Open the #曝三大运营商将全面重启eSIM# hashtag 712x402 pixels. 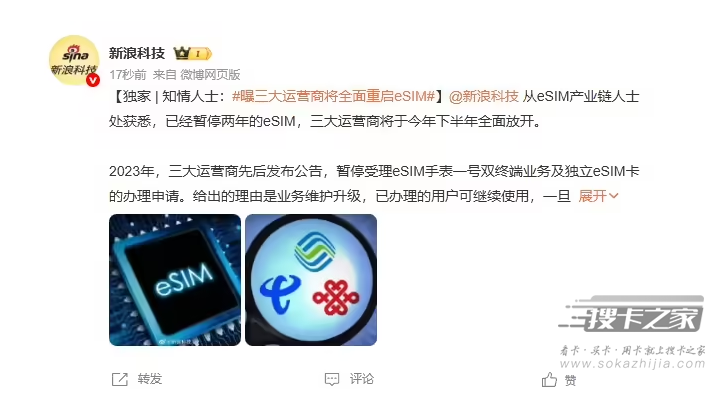[334, 96]
